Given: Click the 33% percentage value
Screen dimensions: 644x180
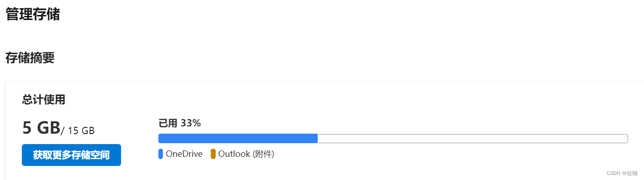Looking at the screenshot, I should pyautogui.click(x=191, y=123).
